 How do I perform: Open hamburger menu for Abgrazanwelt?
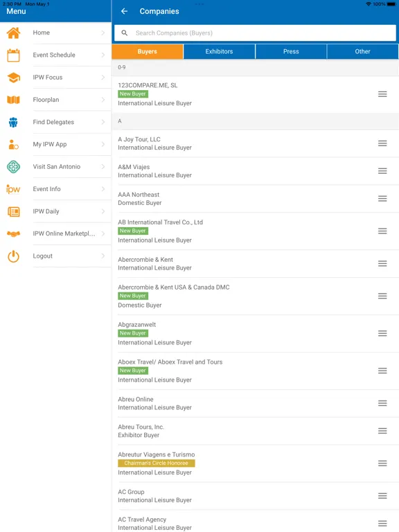click(382, 333)
